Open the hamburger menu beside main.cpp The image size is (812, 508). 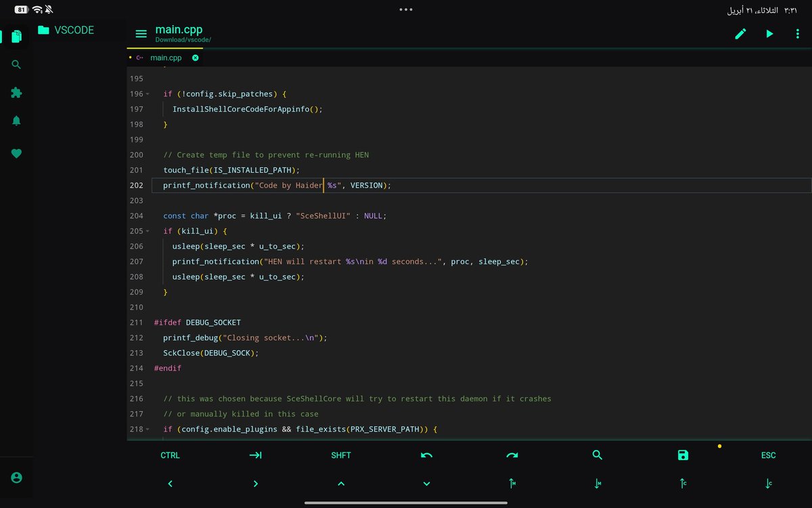click(141, 34)
